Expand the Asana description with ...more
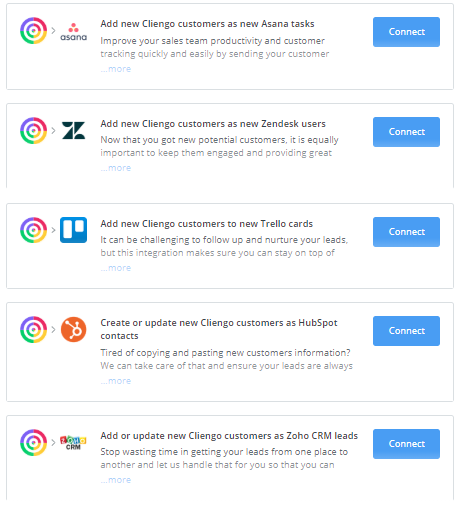Screen dimensions: 466x514 pos(116,69)
